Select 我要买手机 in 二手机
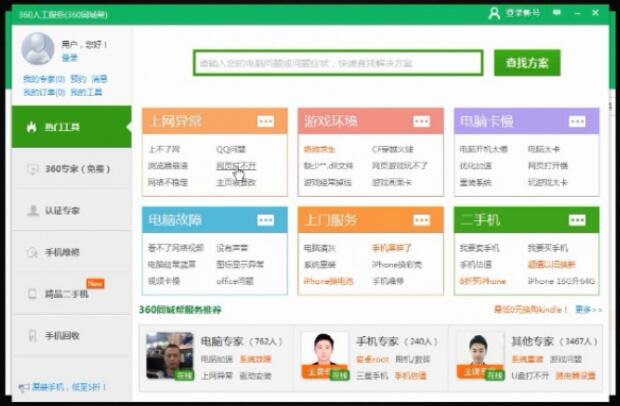The width and height of the screenshot is (620, 406). [548, 248]
